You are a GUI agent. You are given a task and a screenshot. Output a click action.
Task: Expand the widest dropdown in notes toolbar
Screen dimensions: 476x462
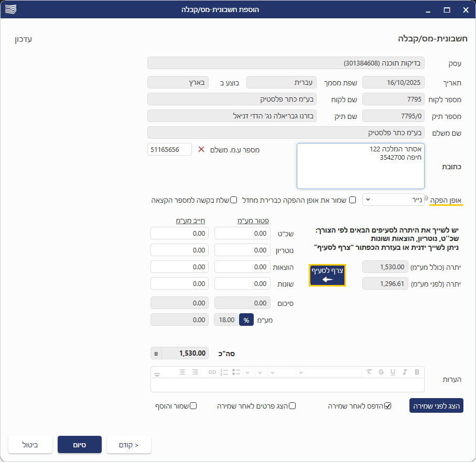pos(329,372)
